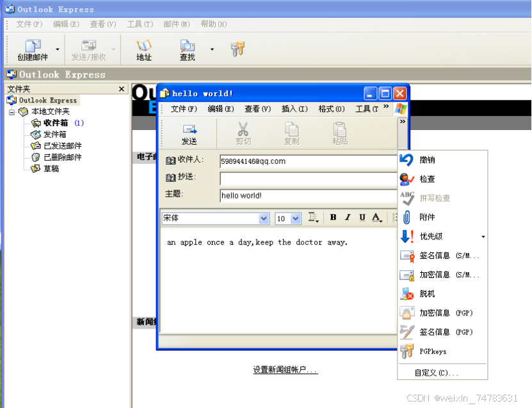Click the Create Mail (创建邮件) toolbar icon

33,49
